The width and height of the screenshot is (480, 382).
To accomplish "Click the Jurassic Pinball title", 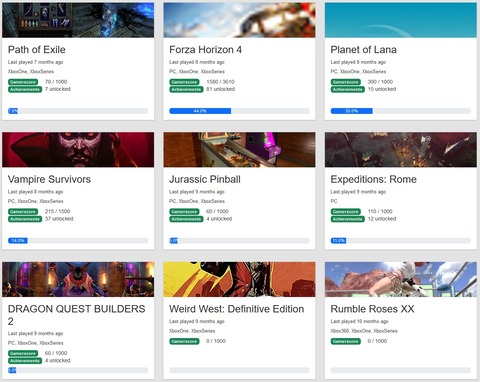I will tap(205, 179).
